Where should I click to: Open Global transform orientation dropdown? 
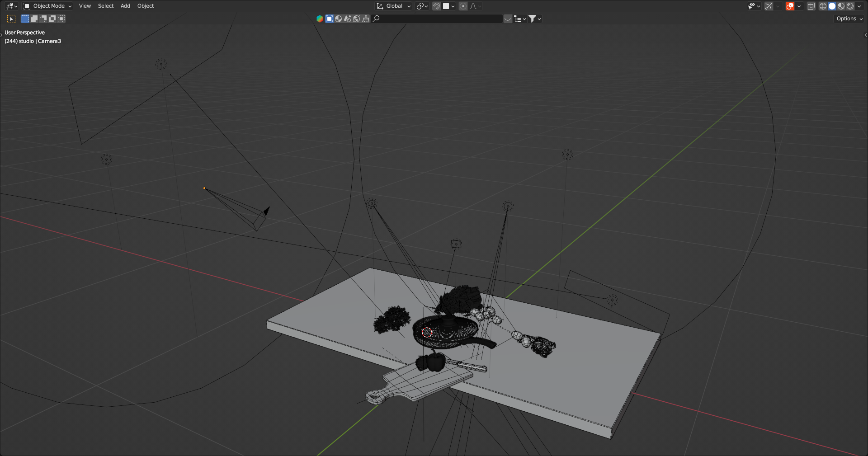click(x=393, y=6)
